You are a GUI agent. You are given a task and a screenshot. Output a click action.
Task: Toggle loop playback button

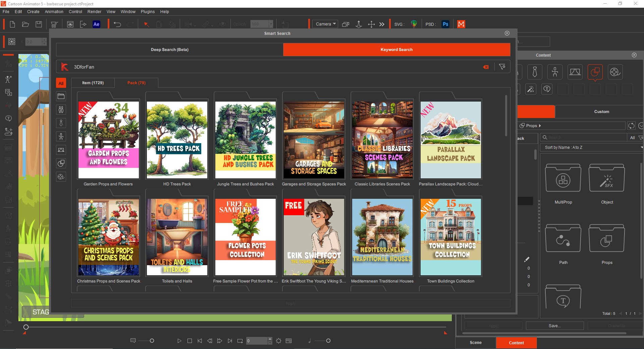click(x=240, y=341)
